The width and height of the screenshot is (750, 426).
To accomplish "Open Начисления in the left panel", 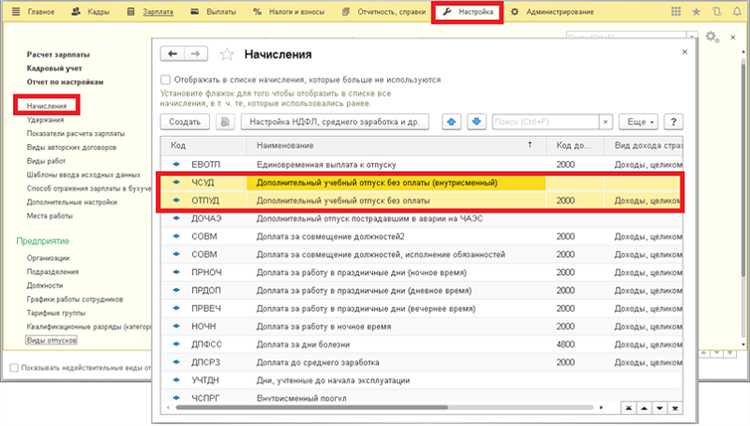I will tap(47, 106).
